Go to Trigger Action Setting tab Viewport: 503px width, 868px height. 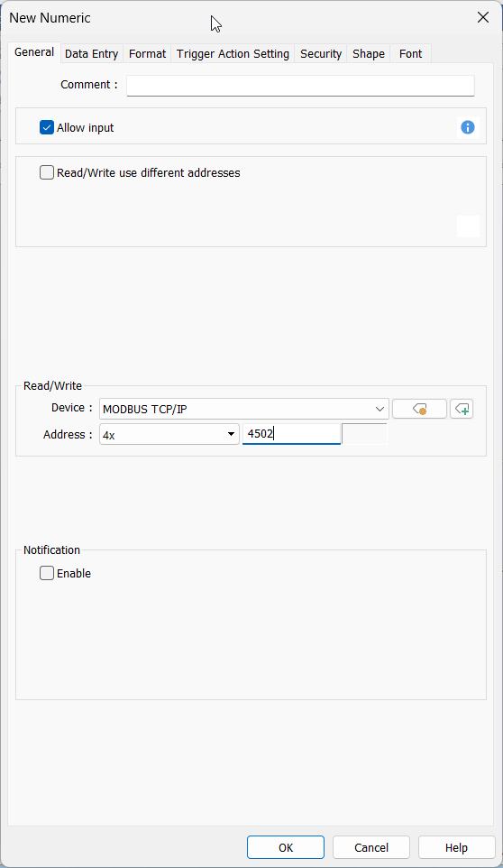233,54
